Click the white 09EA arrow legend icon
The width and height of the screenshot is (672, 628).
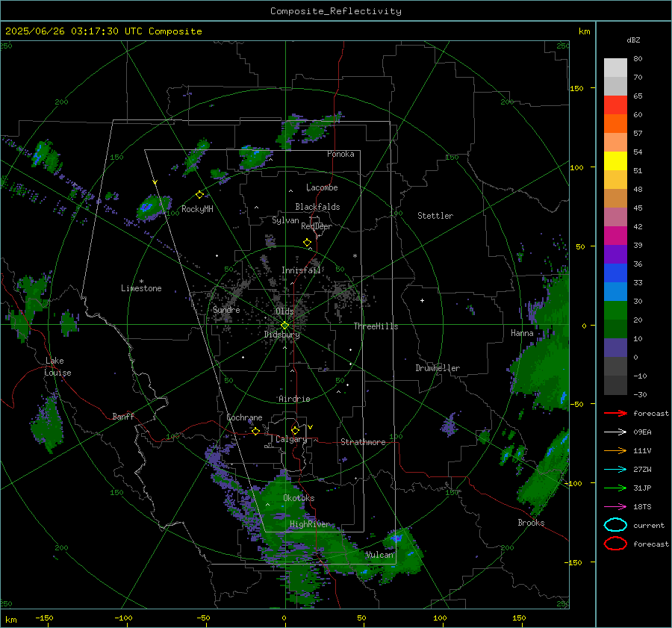(615, 432)
